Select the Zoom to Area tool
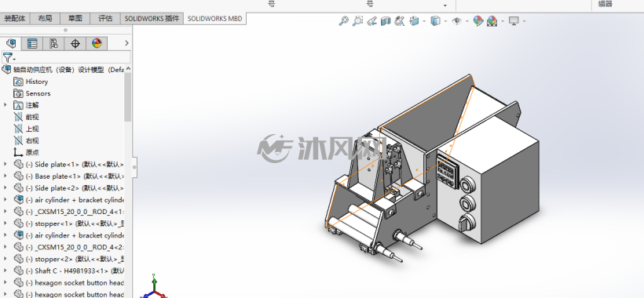Image resolution: width=644 pixels, height=298 pixels. pos(357,21)
